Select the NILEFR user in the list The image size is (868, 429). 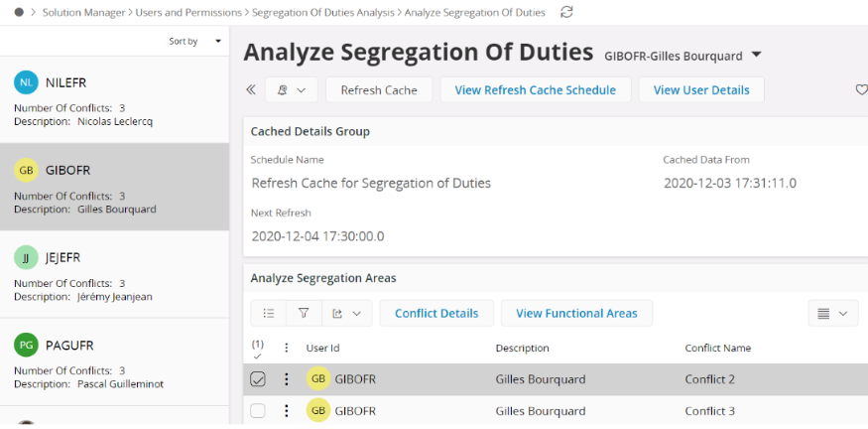(115, 99)
